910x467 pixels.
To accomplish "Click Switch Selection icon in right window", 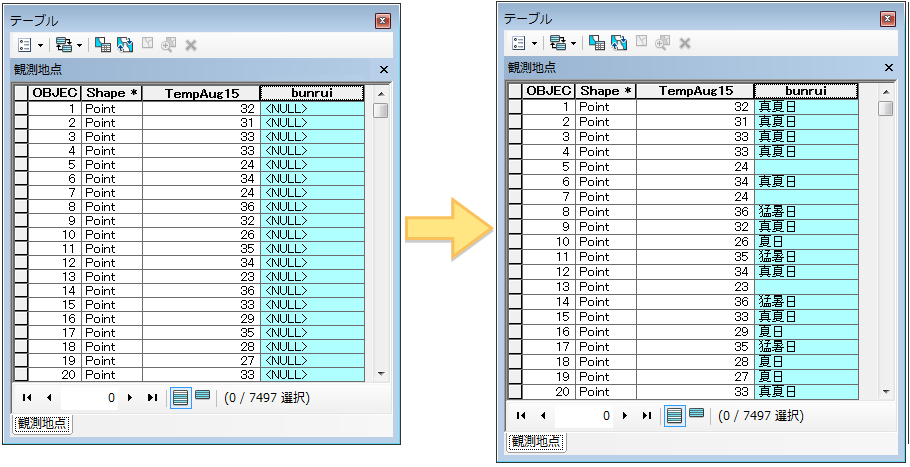I will pos(620,42).
